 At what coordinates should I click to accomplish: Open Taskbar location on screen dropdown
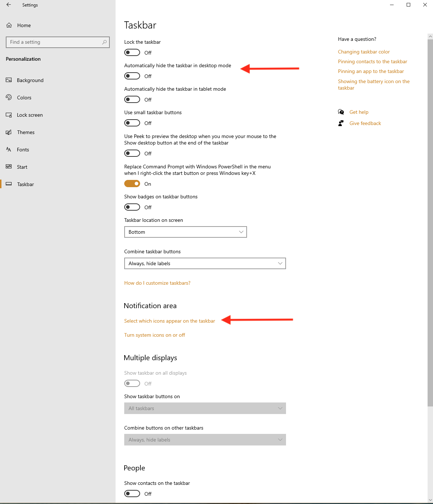coord(185,232)
